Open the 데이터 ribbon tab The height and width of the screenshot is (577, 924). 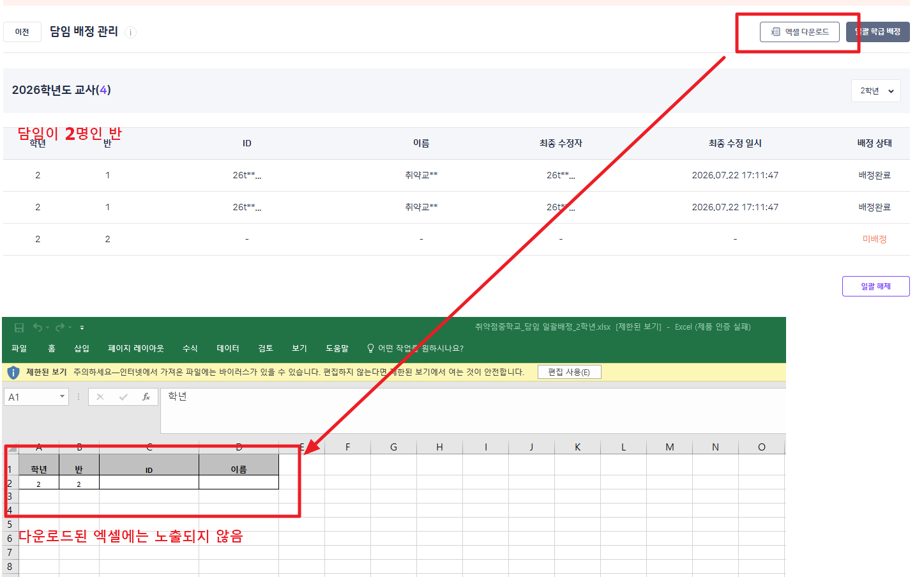228,348
